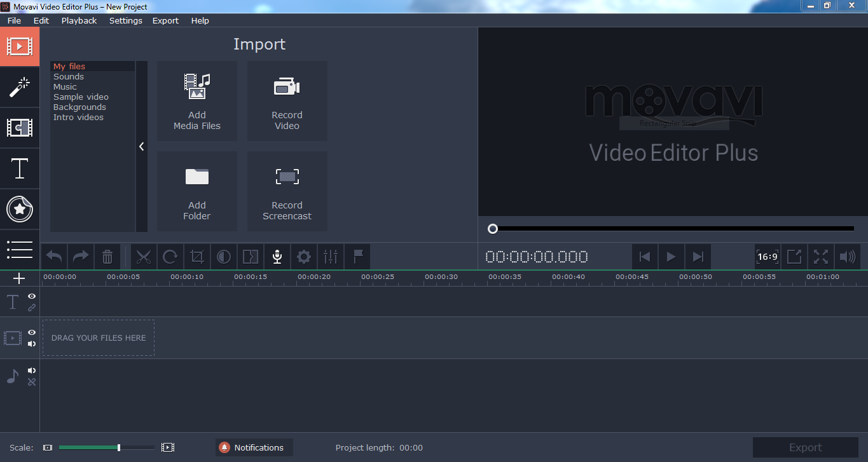Click the Record audio microphone icon
Viewport: 868px width, 462px height.
277,257
